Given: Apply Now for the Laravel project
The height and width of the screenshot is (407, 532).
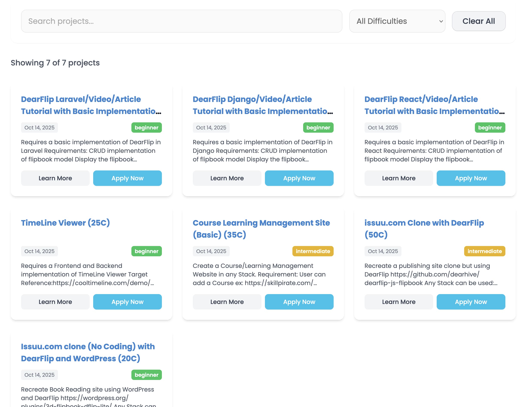Looking at the screenshot, I should (128, 178).
